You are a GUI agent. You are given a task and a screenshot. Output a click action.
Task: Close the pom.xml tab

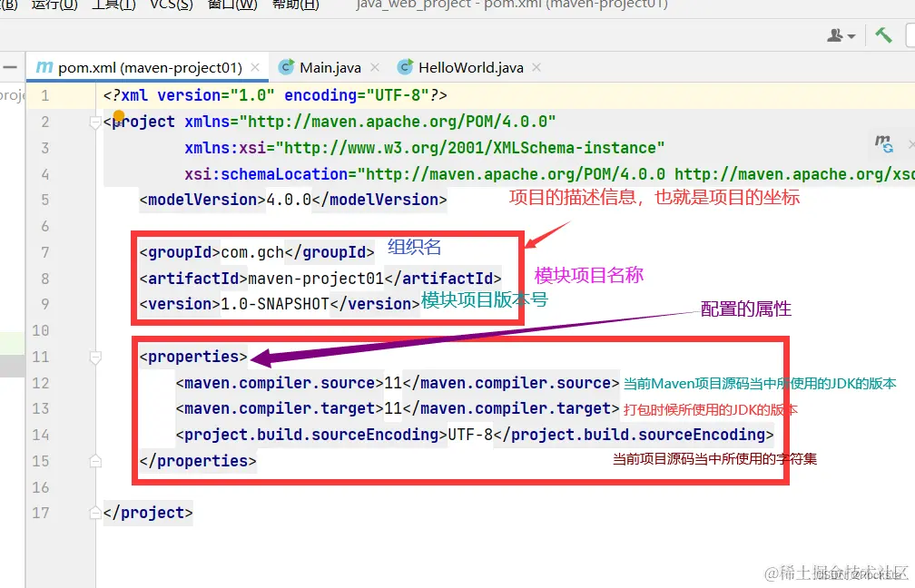tap(255, 68)
